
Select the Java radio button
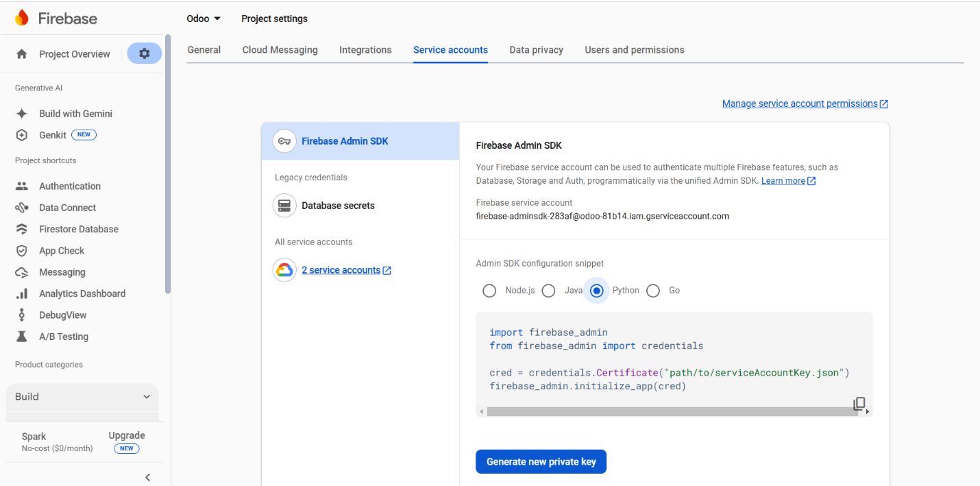coord(548,291)
